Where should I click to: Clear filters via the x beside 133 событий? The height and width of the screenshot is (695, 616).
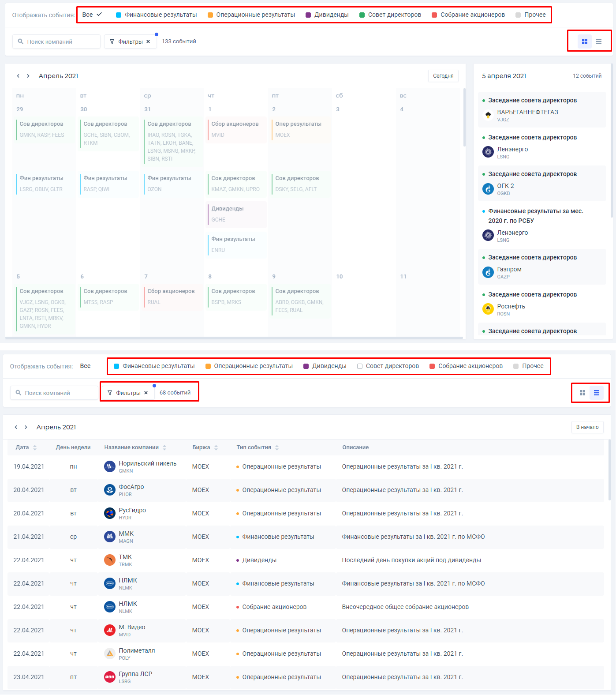click(x=148, y=41)
